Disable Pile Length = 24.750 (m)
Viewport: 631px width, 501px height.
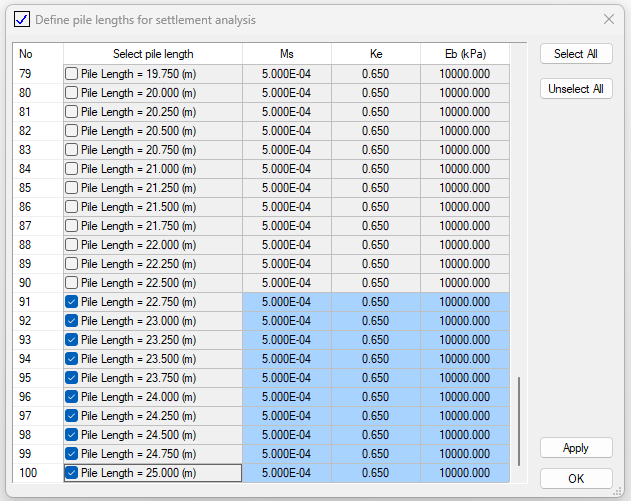point(71,454)
